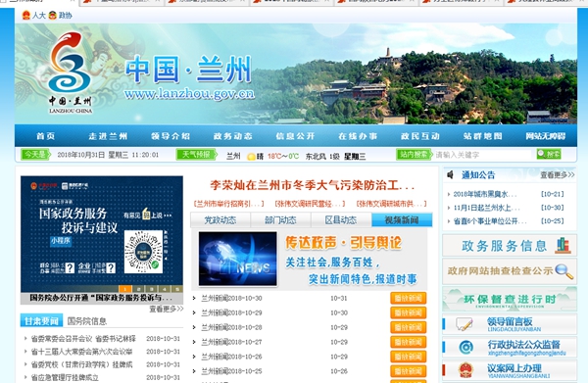Open 省十三届人大常委会第六次会议 item
Image resolution: width=588 pixels, height=383 pixels.
81,352
